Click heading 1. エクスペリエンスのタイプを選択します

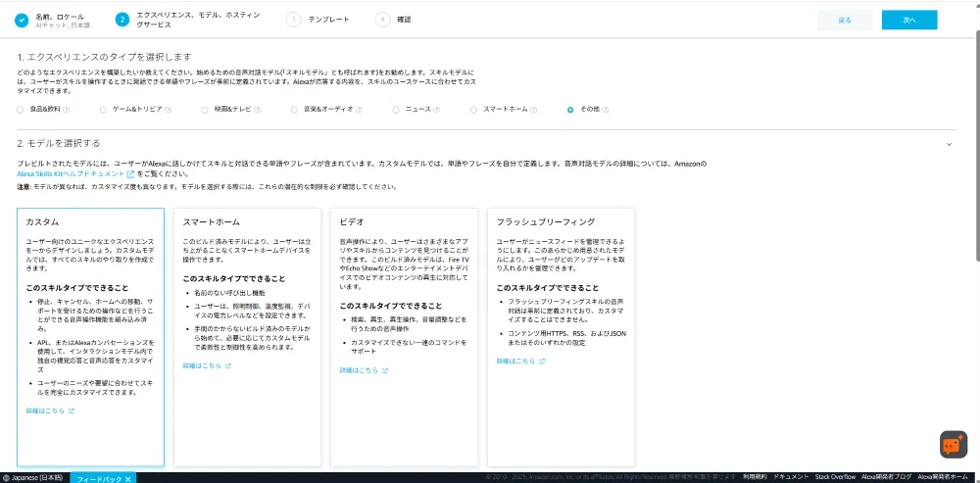pos(104,57)
